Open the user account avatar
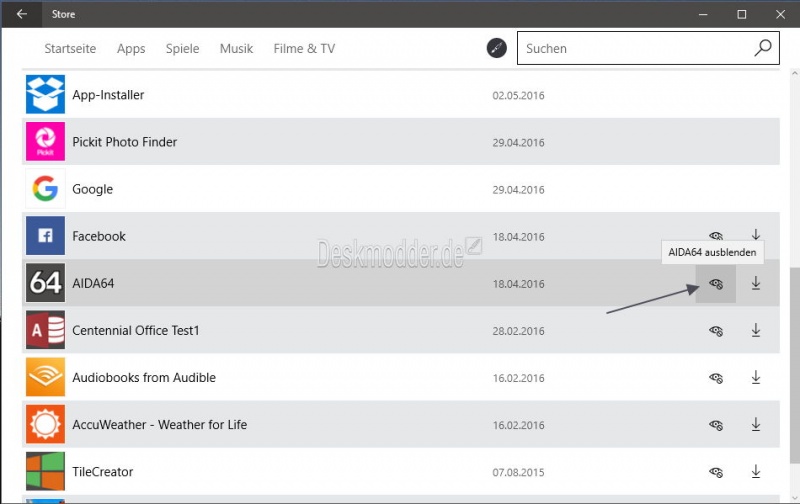 tap(496, 48)
